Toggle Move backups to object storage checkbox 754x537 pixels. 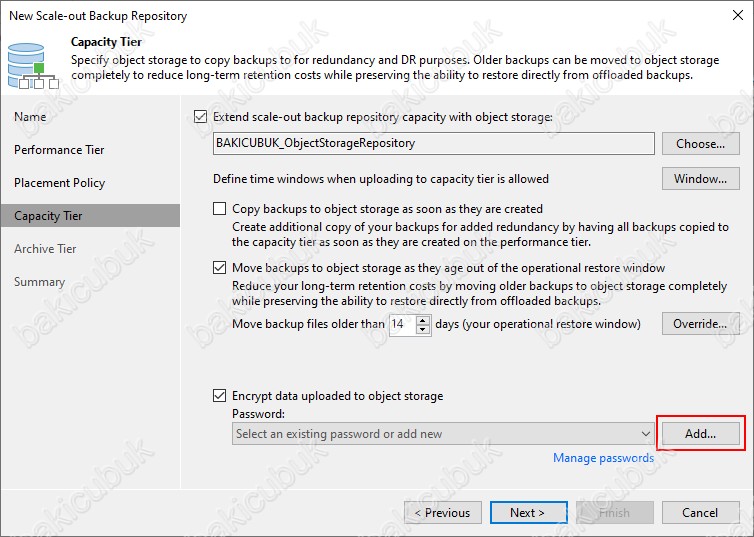[219, 267]
